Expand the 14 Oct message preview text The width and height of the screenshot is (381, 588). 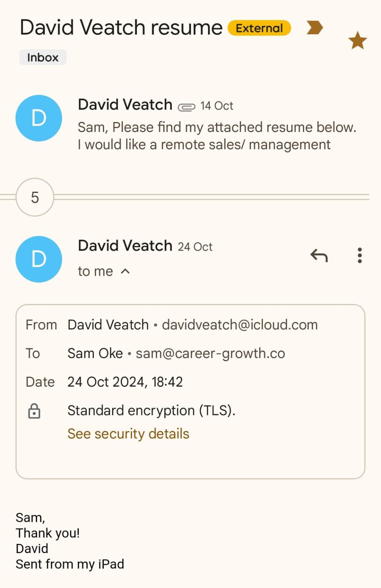point(217,136)
